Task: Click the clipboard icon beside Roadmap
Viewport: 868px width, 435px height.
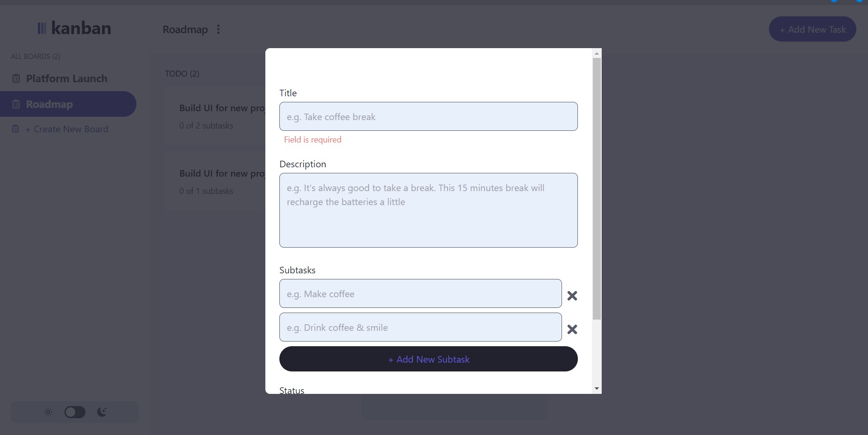Action: coord(15,104)
